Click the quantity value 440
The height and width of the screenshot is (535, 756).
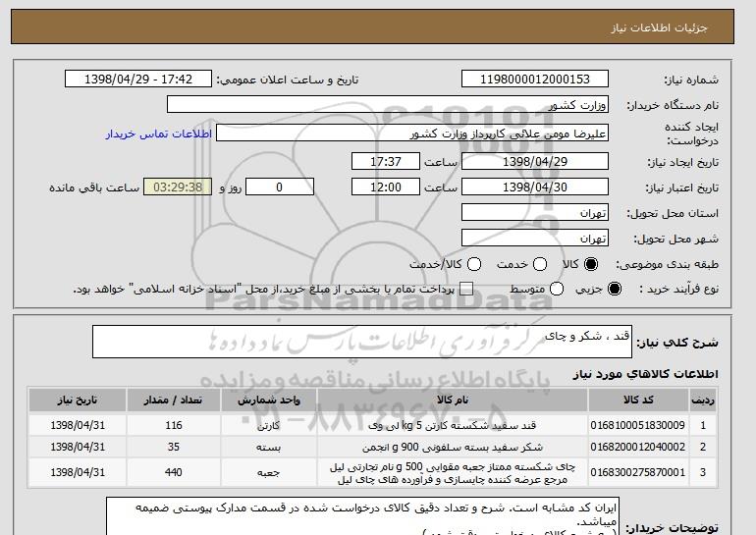click(x=173, y=472)
